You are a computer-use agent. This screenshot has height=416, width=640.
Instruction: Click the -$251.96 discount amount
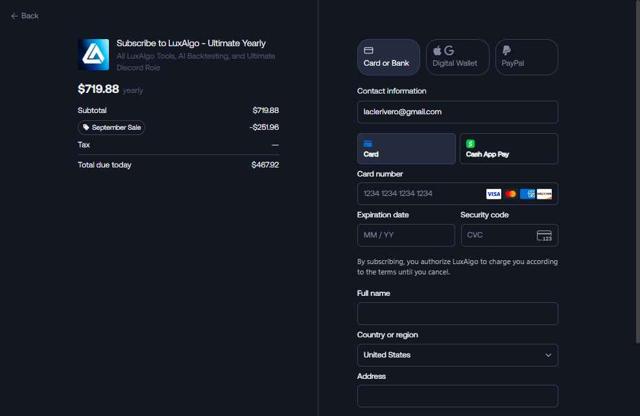point(264,127)
